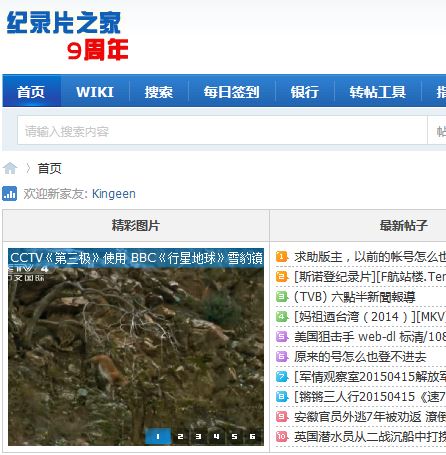
Task: Go to 搜索 in the navigation bar
Action: coord(159,92)
